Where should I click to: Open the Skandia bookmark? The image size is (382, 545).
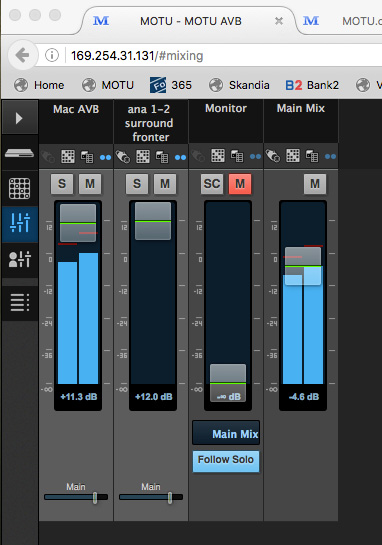point(239,85)
